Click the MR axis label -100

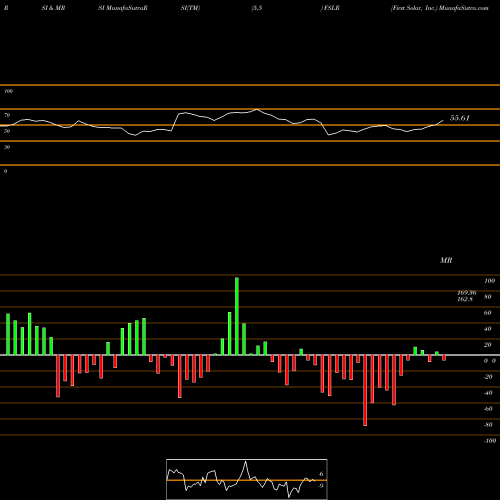489,441
